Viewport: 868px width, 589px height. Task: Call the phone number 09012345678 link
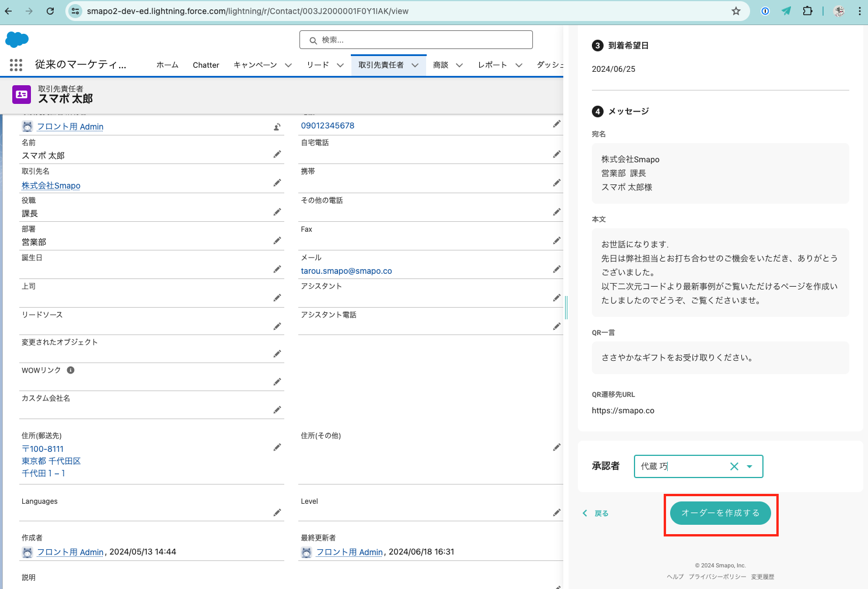pyautogui.click(x=327, y=126)
